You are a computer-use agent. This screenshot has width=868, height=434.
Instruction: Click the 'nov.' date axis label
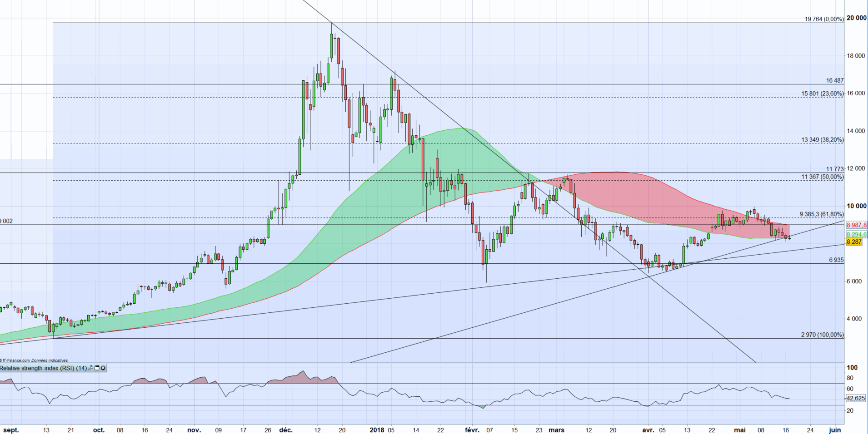click(194, 430)
